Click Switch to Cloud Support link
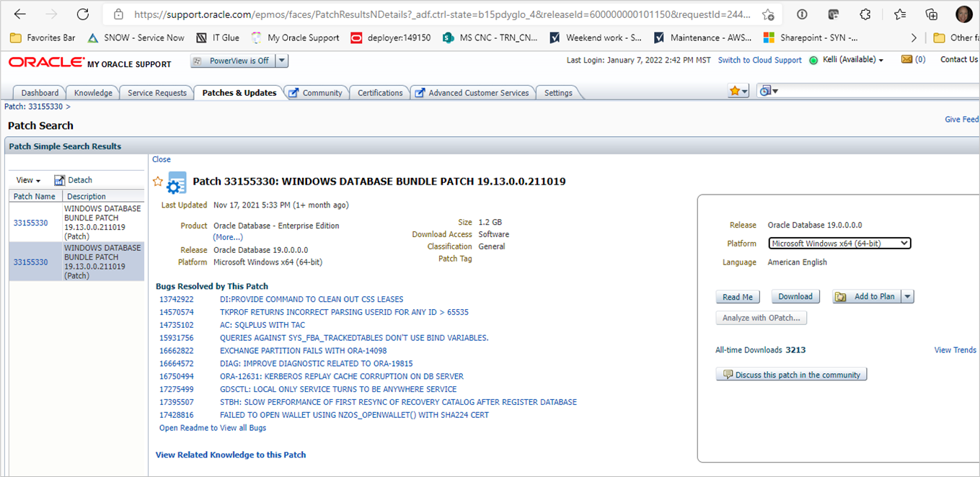Screen dimensions: 980x477 (x=759, y=60)
